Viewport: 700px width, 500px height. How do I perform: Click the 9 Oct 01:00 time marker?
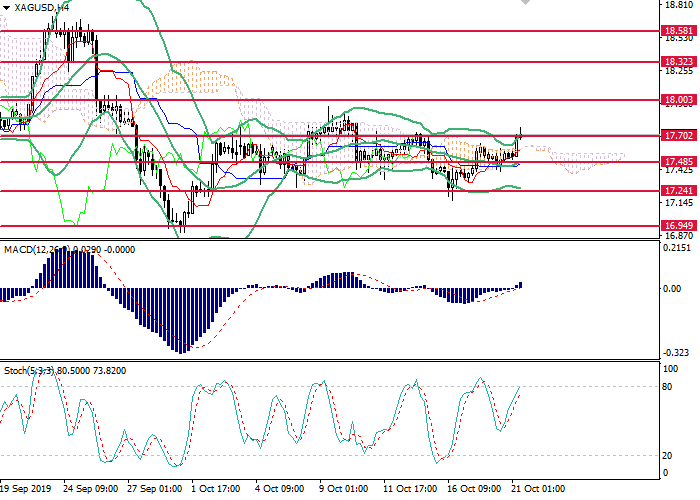click(345, 490)
